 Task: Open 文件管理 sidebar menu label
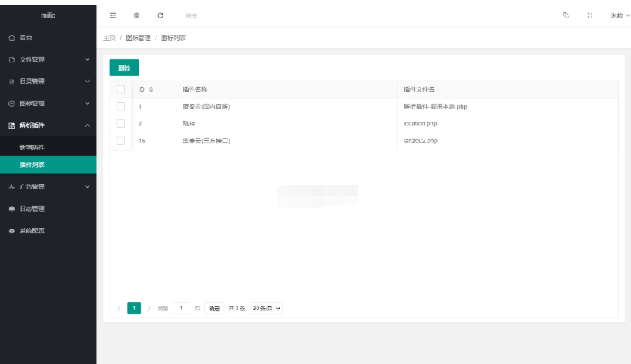pyautogui.click(x=32, y=59)
